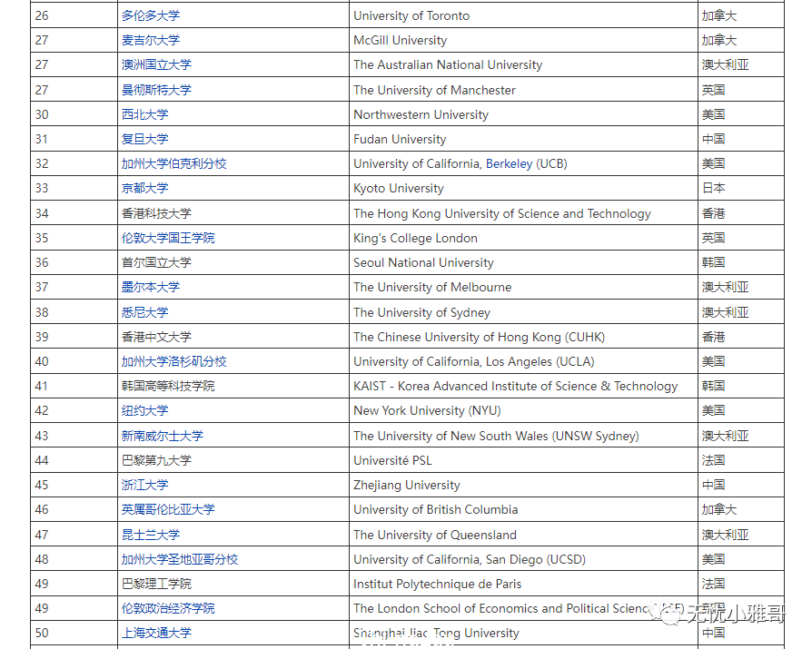This screenshot has height=649, width=812.
Task: Open the 西北大学 link
Action: coord(144,114)
